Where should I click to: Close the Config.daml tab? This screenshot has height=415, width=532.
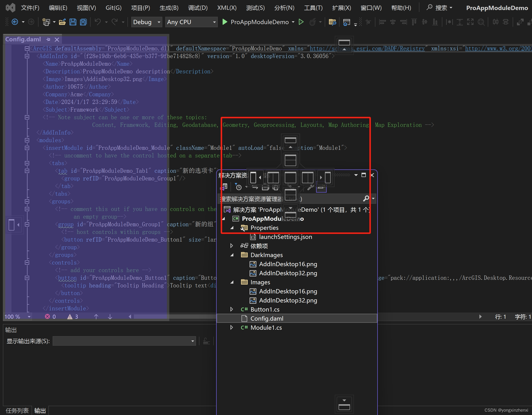57,39
